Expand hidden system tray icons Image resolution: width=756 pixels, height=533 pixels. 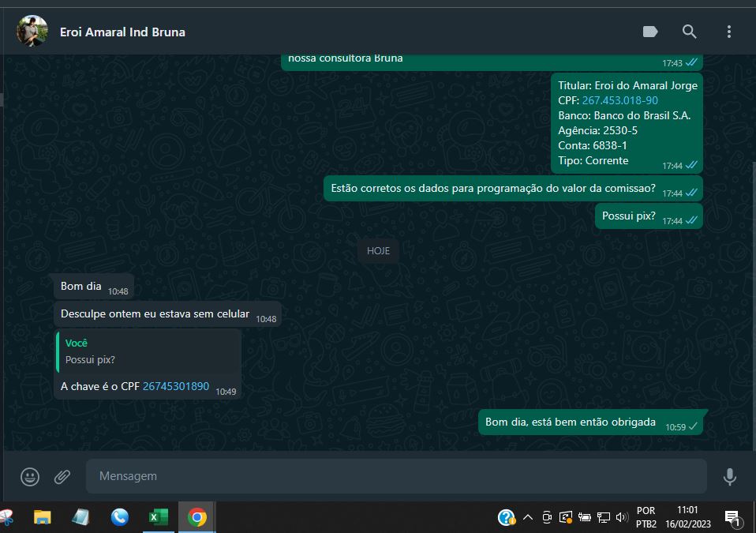click(x=527, y=518)
